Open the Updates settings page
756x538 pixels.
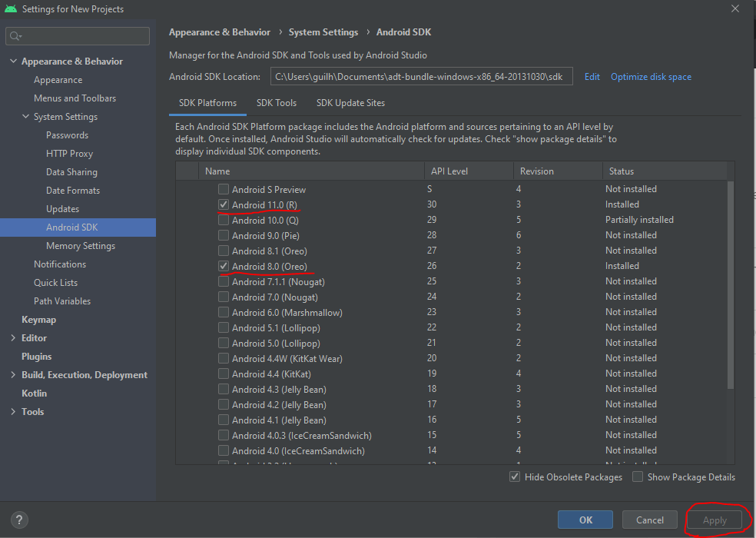[x=62, y=208]
